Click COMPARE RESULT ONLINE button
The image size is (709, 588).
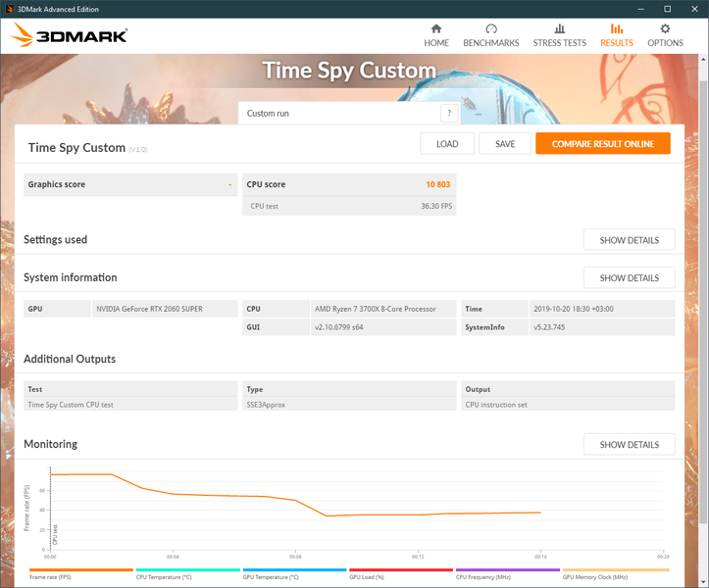pyautogui.click(x=603, y=144)
